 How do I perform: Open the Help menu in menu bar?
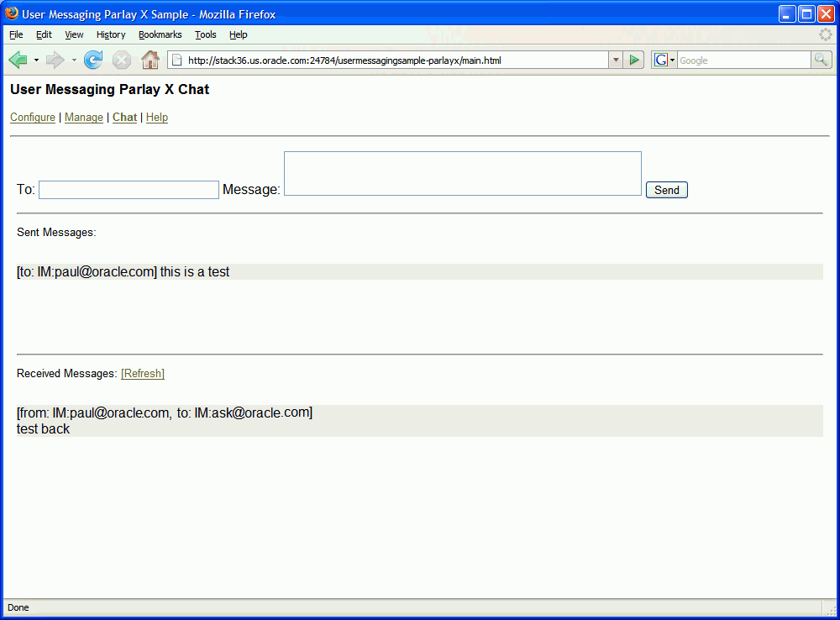[239, 34]
